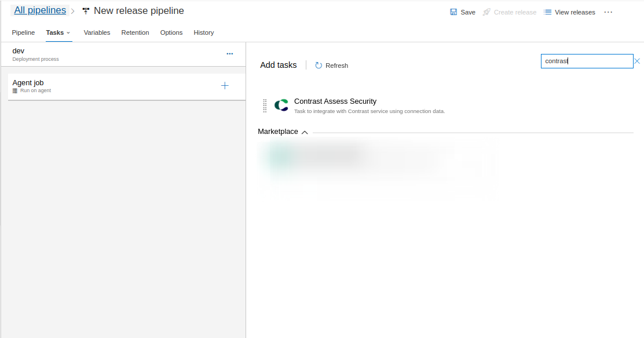The width and height of the screenshot is (644, 338).
Task: Expand the Tasks tab dropdown arrow
Action: click(68, 32)
